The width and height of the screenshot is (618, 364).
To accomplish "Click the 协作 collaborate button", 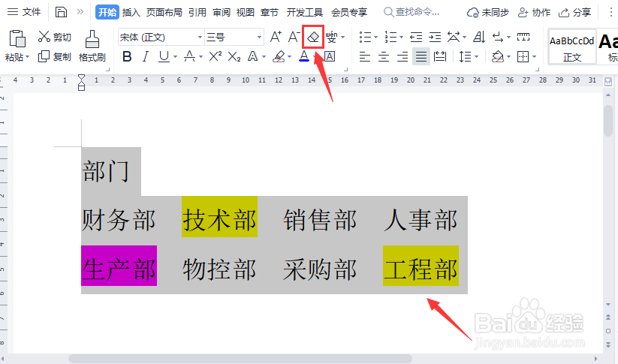I will pos(534,12).
